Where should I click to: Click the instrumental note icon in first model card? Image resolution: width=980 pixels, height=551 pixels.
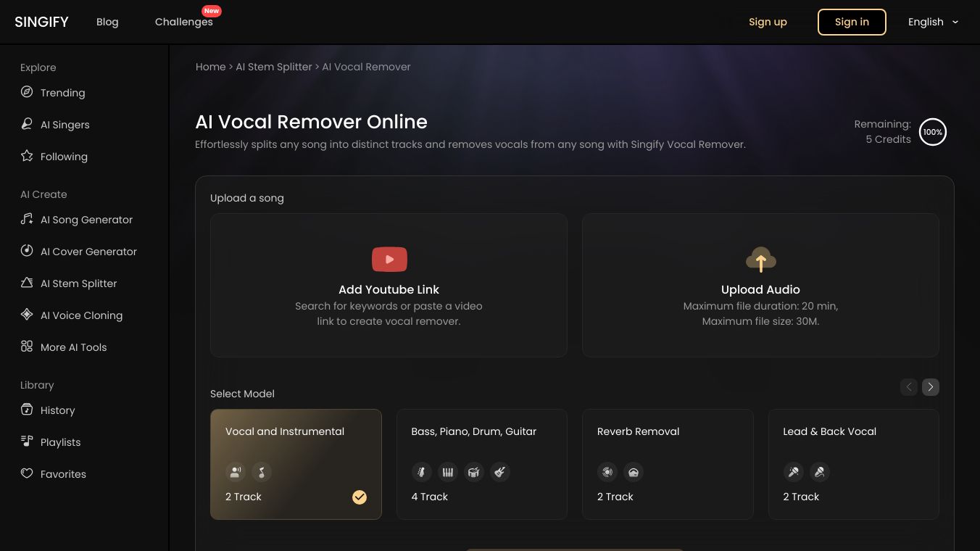(262, 473)
